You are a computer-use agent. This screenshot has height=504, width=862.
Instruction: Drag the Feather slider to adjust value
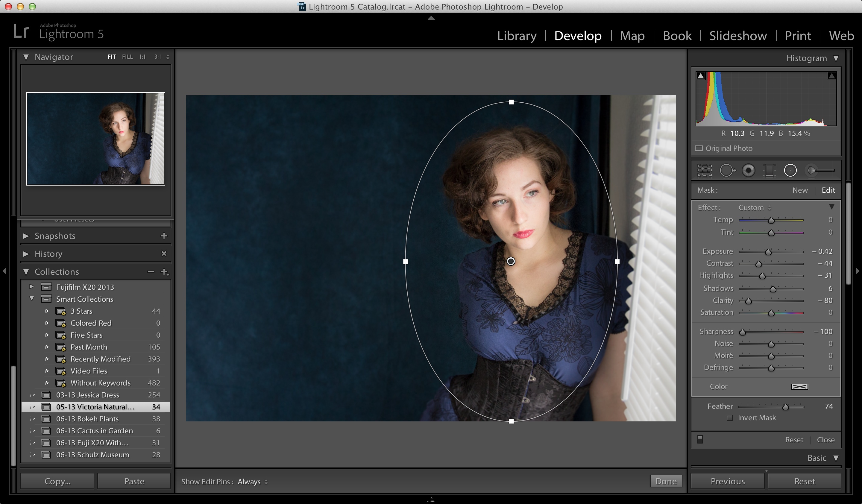pyautogui.click(x=786, y=406)
